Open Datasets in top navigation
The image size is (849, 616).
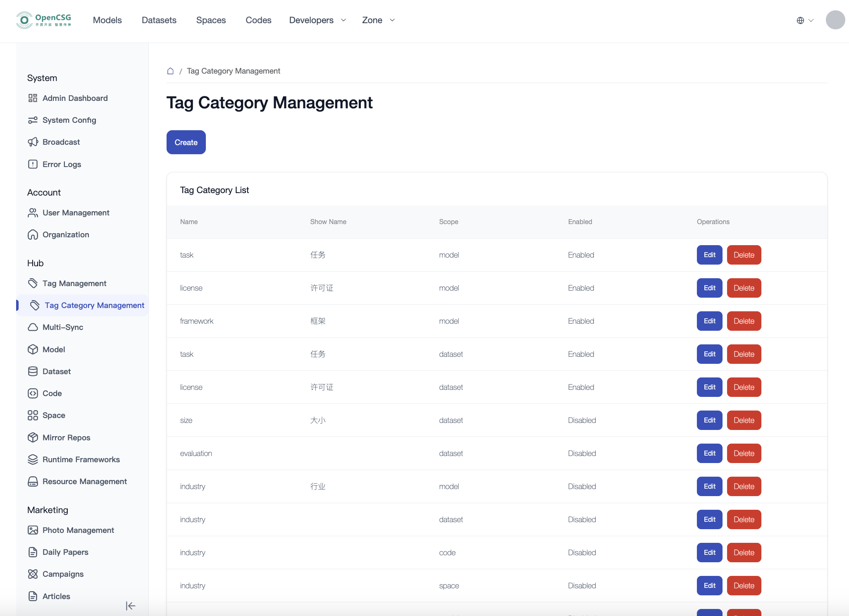point(159,20)
